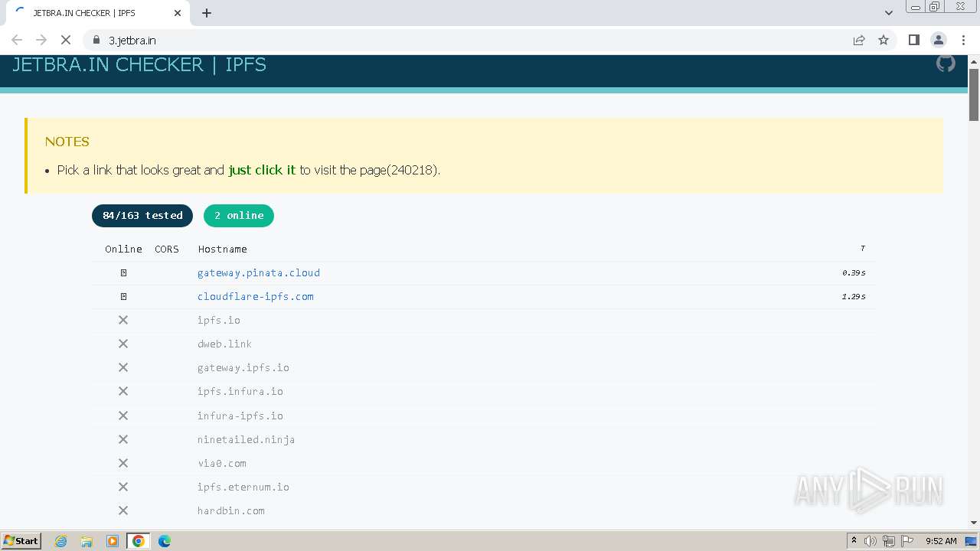
Task: Click the online status icon for gateway.pinata.cloud
Action: tap(123, 272)
